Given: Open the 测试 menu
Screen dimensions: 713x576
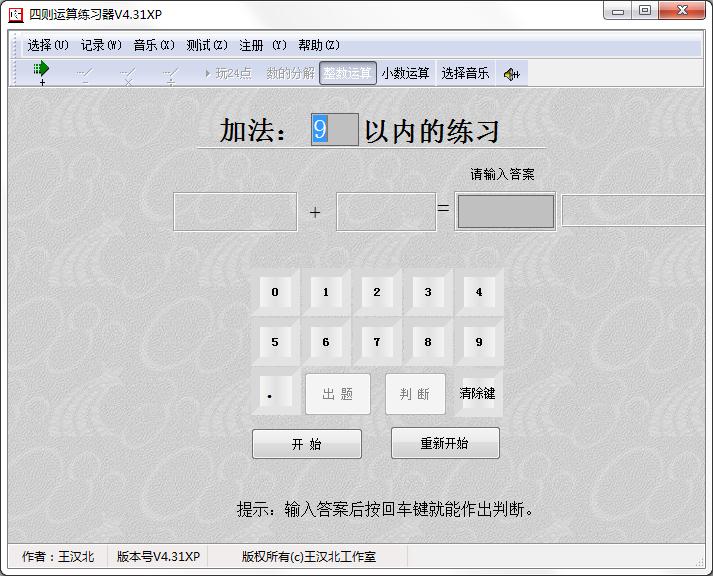Looking at the screenshot, I should tap(206, 45).
